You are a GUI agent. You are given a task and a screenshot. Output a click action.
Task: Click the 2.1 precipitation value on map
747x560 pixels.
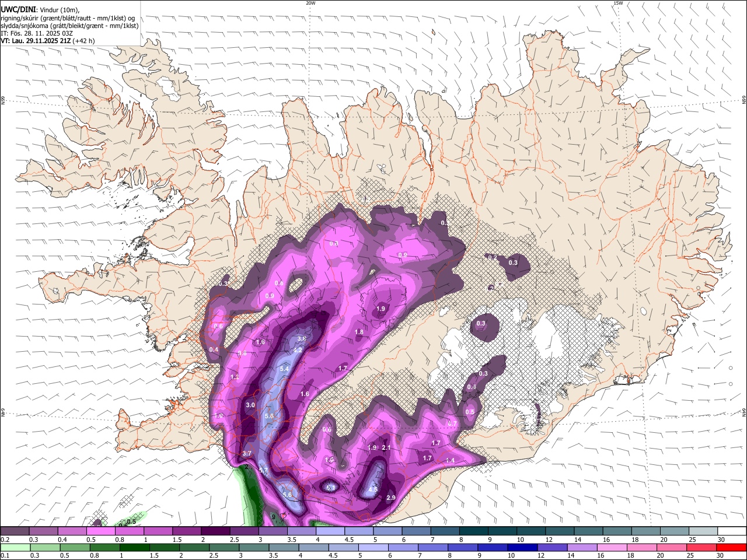tap(386, 448)
